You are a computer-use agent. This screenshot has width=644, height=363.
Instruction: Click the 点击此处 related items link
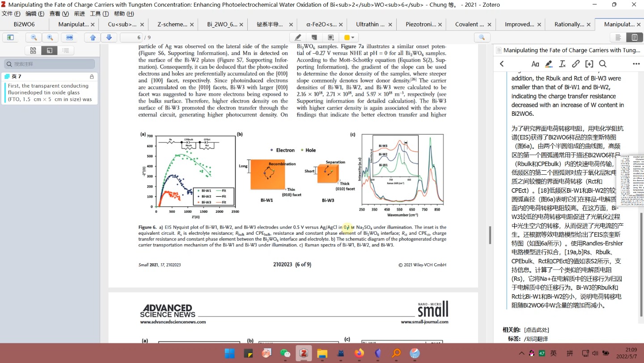coord(536,330)
